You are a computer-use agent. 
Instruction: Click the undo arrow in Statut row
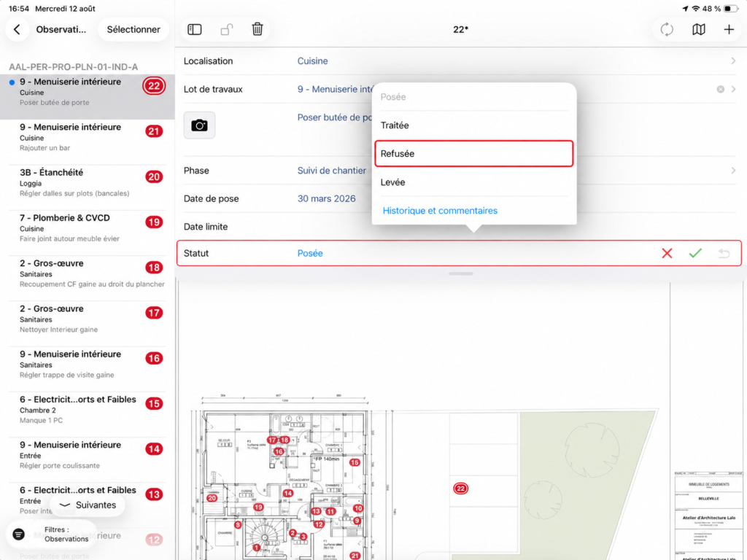[x=724, y=253]
